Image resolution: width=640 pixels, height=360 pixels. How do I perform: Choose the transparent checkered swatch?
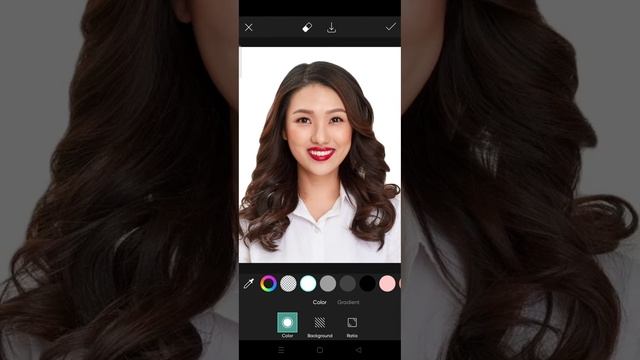pos(289,283)
